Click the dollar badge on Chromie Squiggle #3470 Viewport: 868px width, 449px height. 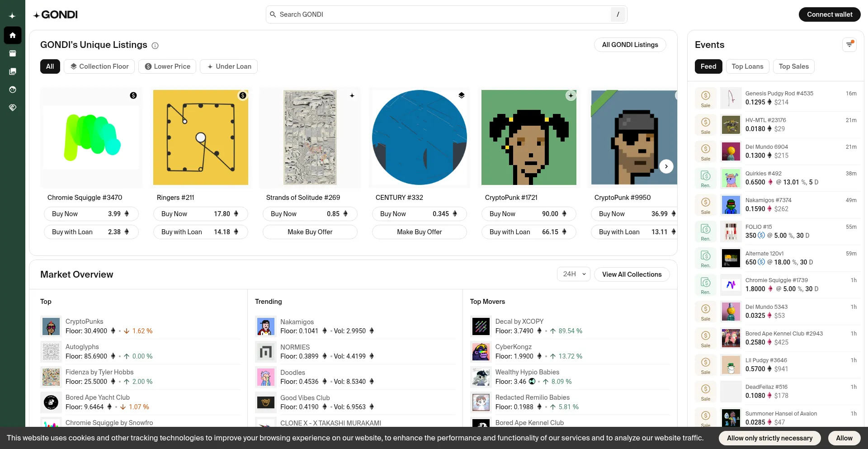(133, 95)
